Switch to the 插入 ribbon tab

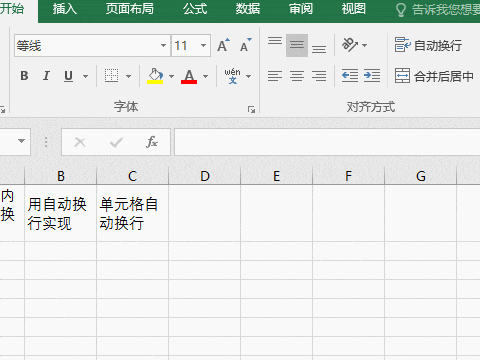coord(65,9)
